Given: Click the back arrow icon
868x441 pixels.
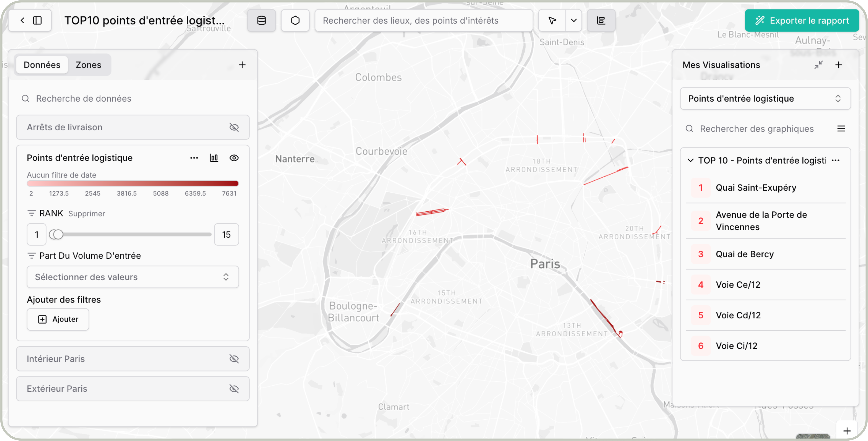Looking at the screenshot, I should [22, 21].
